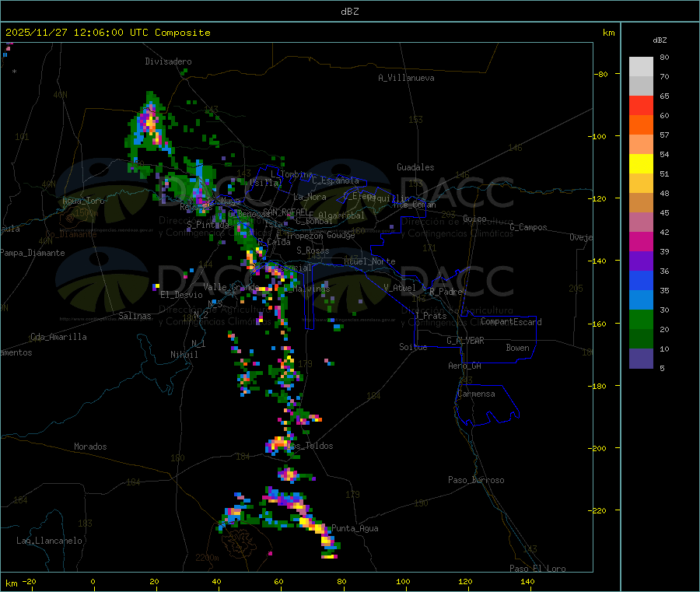This screenshot has width=700, height=592.
Task: Click the J_Prats map label
Action: tap(430, 316)
